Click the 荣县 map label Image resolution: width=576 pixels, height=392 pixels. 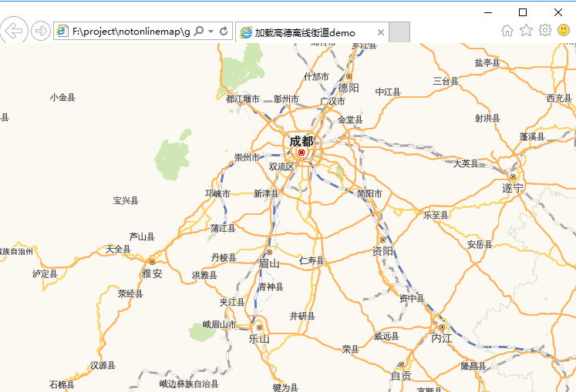coord(350,349)
